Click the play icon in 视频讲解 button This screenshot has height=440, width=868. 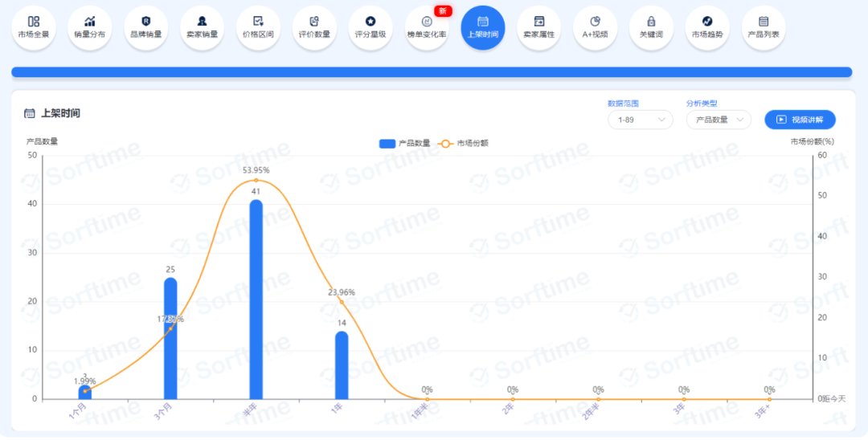coord(782,120)
